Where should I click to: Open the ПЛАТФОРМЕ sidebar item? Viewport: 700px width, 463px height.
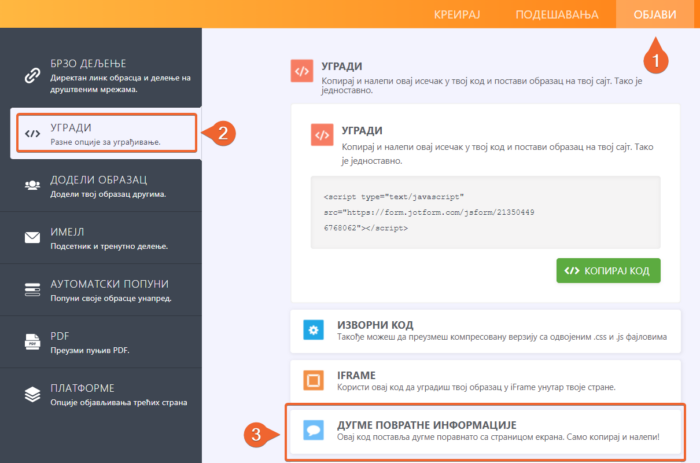(101, 394)
